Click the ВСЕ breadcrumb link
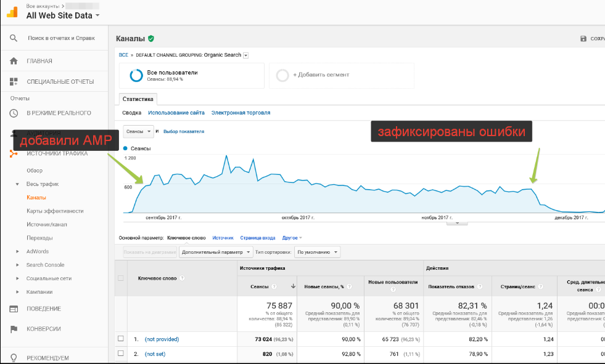605x364 pixels. [x=123, y=55]
